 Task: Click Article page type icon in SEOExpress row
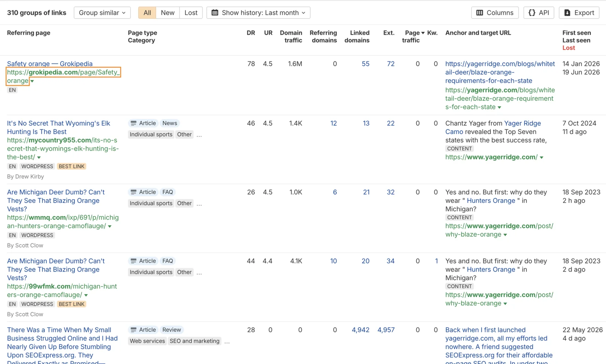[x=133, y=330]
